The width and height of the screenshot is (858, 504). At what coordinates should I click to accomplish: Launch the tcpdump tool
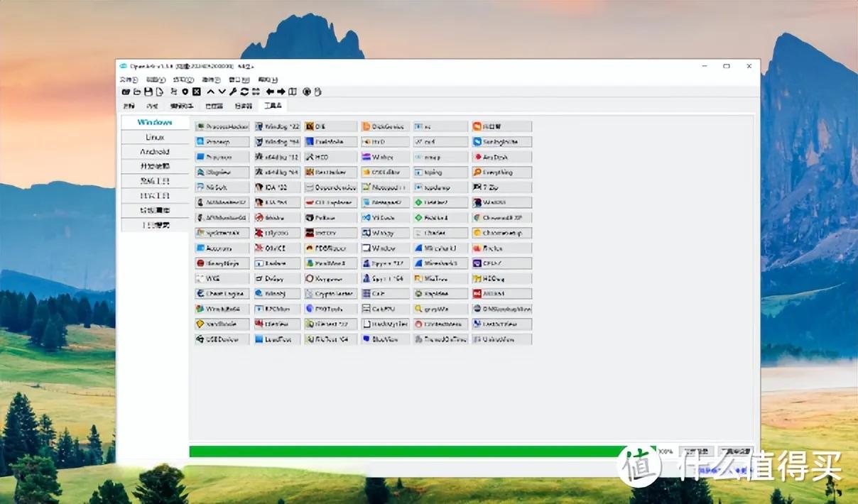click(x=440, y=187)
